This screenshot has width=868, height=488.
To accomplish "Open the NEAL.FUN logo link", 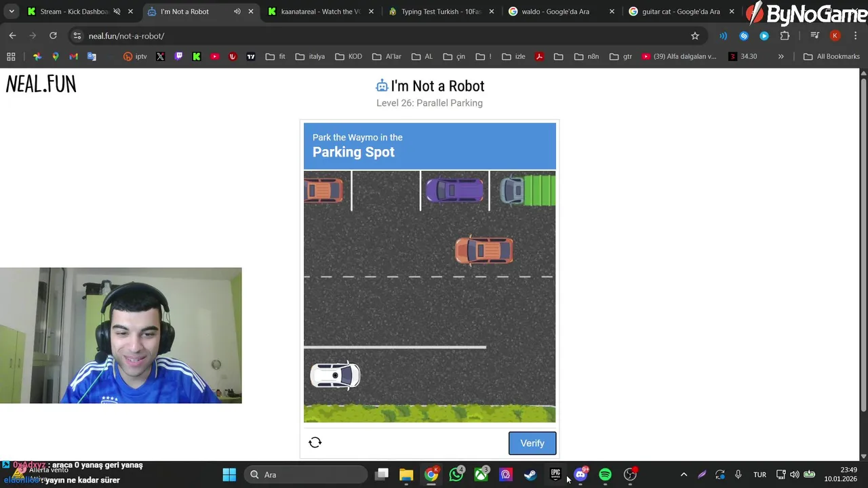I will 41,85.
